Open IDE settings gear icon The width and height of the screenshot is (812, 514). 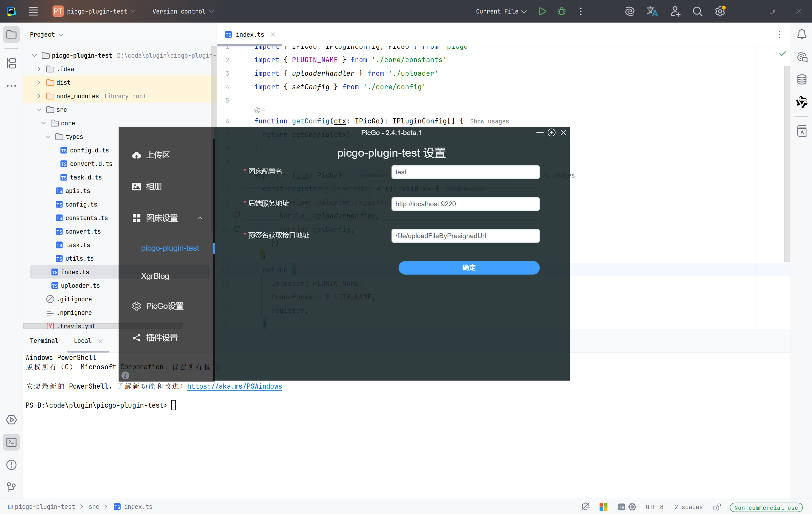[x=720, y=11]
